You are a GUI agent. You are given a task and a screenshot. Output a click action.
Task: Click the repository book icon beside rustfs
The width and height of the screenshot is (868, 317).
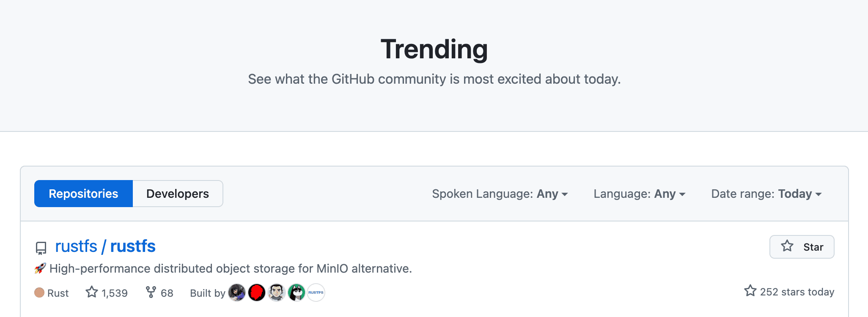pos(41,248)
